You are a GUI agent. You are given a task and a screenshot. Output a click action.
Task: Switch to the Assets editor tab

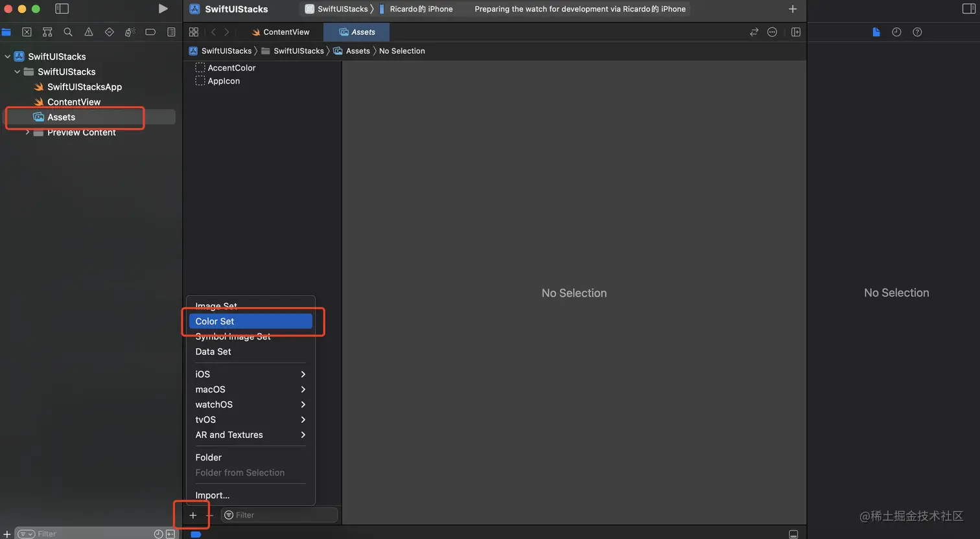[356, 32]
